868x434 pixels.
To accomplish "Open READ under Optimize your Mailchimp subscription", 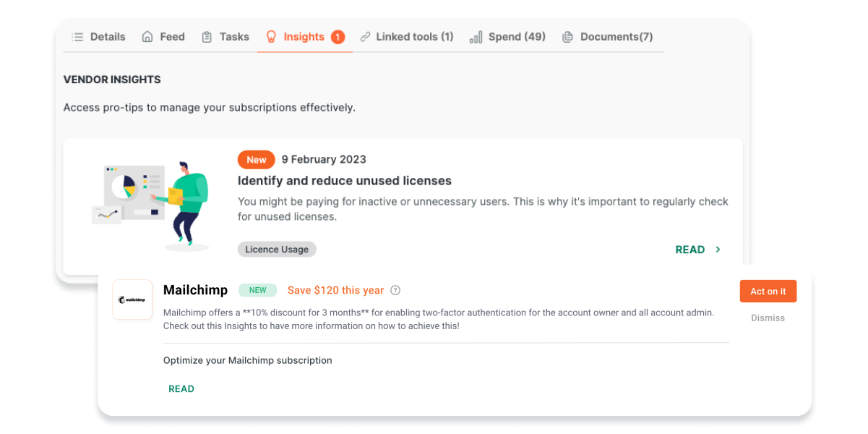I will 181,388.
